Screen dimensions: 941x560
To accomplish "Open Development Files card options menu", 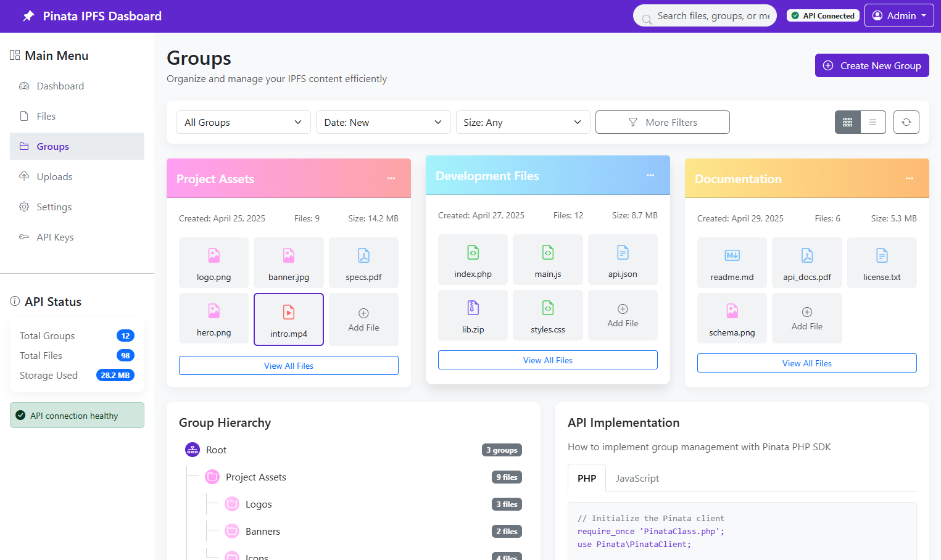I will (650, 175).
